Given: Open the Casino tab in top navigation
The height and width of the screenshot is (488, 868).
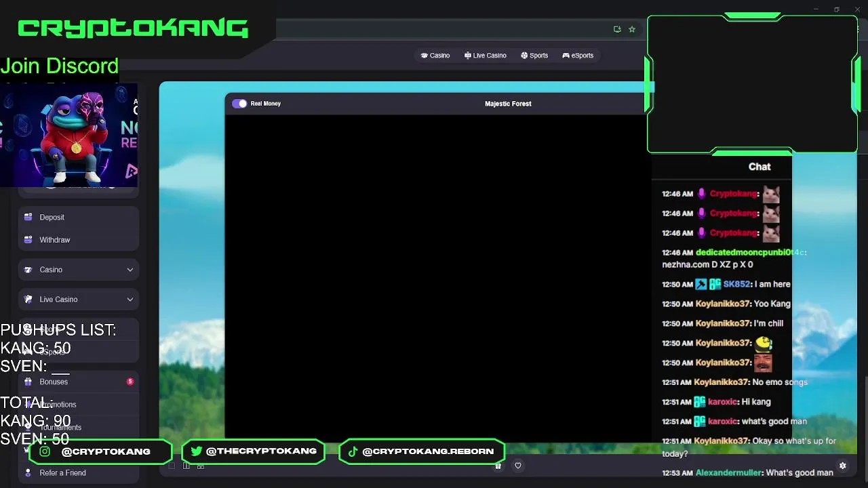Looking at the screenshot, I should pyautogui.click(x=435, y=56).
